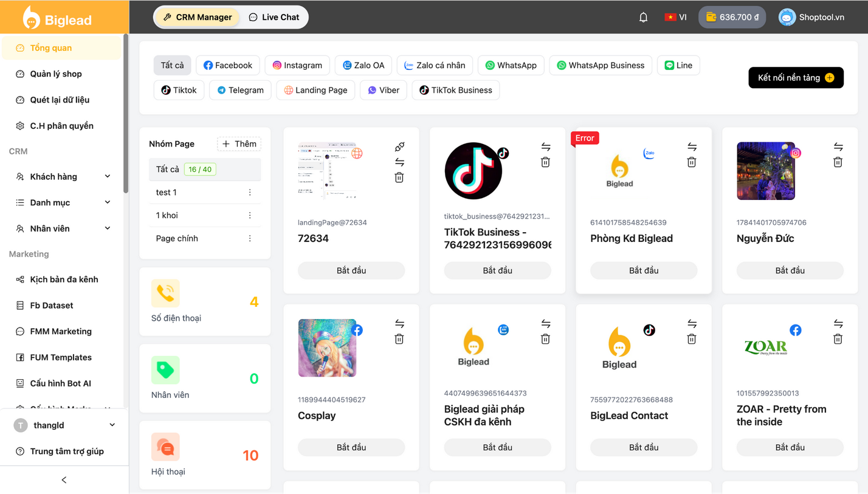Filter pages by Line
Screen dimensions: 868x494
point(678,65)
